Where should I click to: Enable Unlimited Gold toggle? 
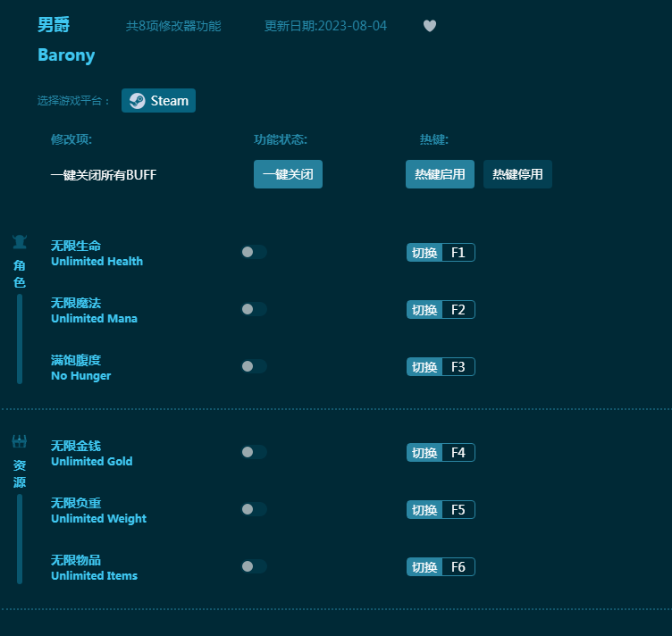[254, 452]
